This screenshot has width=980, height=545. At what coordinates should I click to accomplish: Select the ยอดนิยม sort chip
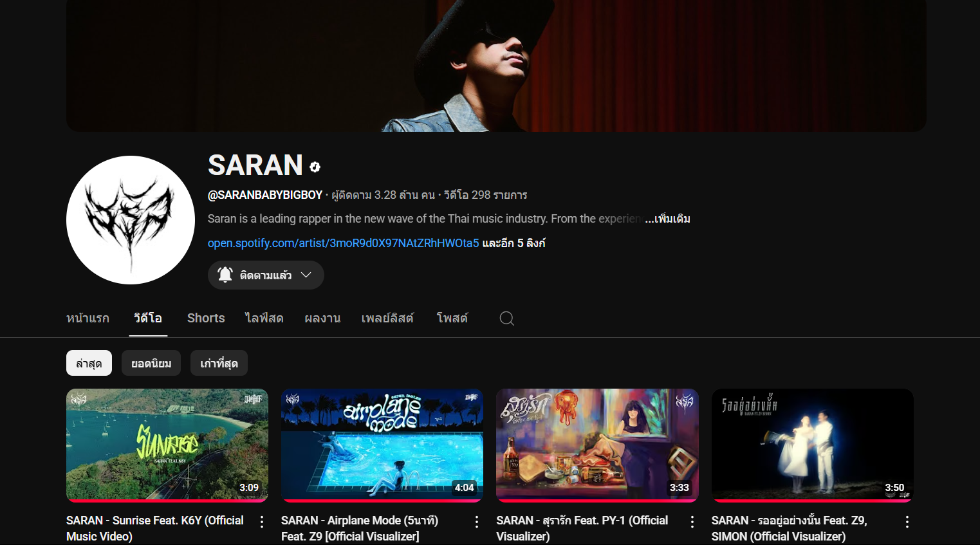tap(151, 363)
